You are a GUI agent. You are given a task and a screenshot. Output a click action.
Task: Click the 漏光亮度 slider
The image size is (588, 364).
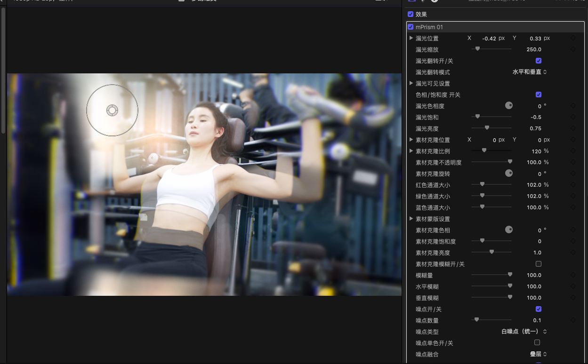(x=491, y=128)
